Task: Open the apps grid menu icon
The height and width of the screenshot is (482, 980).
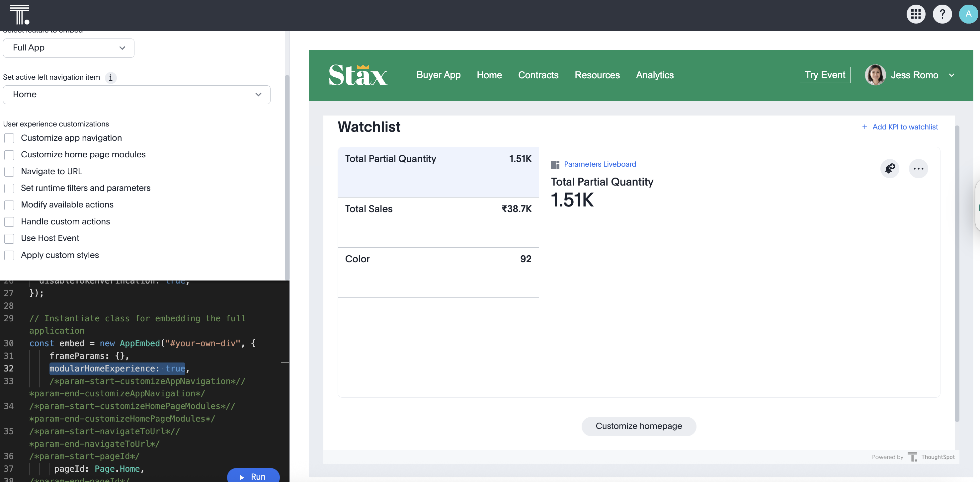Action: coord(916,15)
